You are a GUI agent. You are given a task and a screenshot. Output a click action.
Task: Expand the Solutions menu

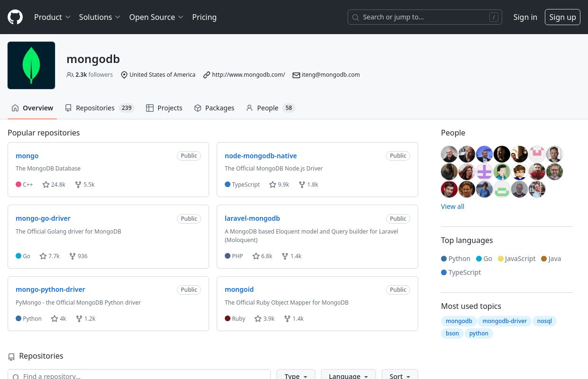[100, 17]
